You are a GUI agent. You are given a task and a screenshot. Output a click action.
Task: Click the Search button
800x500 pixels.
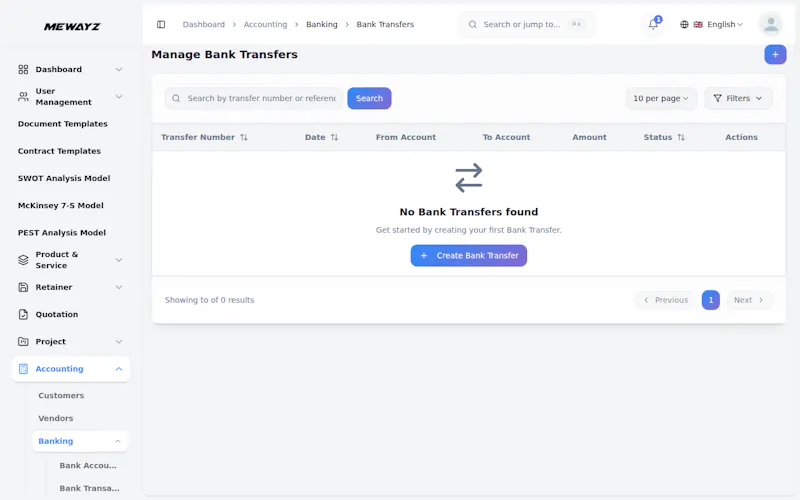tap(369, 98)
